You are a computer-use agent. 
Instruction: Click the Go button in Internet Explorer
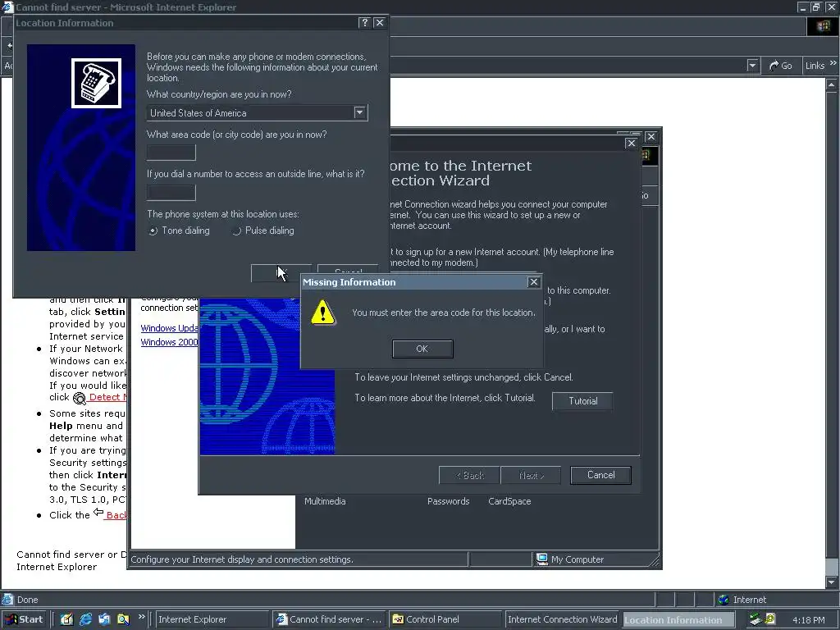click(x=781, y=66)
